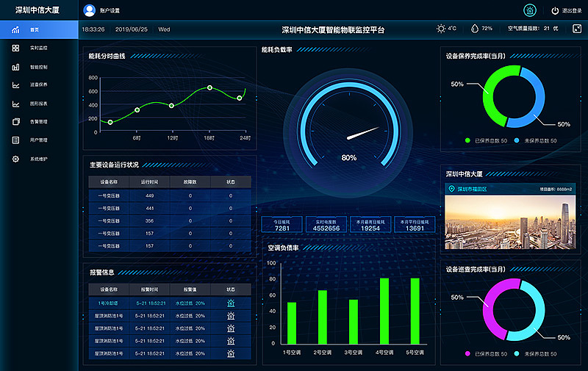The image size is (588, 371).
Task: Open 账户设置 account settings
Action: 110,10
